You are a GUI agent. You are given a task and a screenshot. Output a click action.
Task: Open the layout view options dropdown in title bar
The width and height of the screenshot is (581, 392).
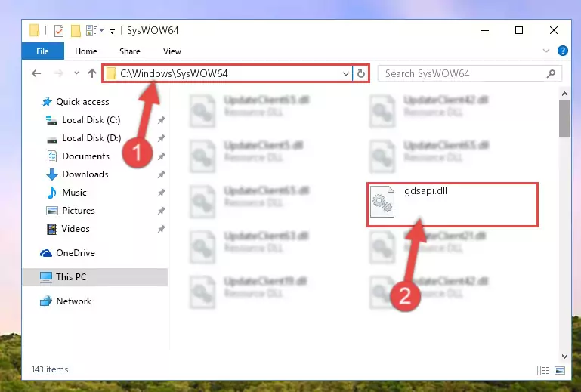pos(94,31)
